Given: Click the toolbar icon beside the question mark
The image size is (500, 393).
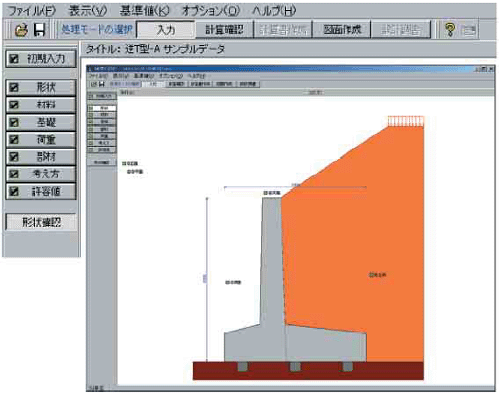Looking at the screenshot, I should [x=469, y=30].
